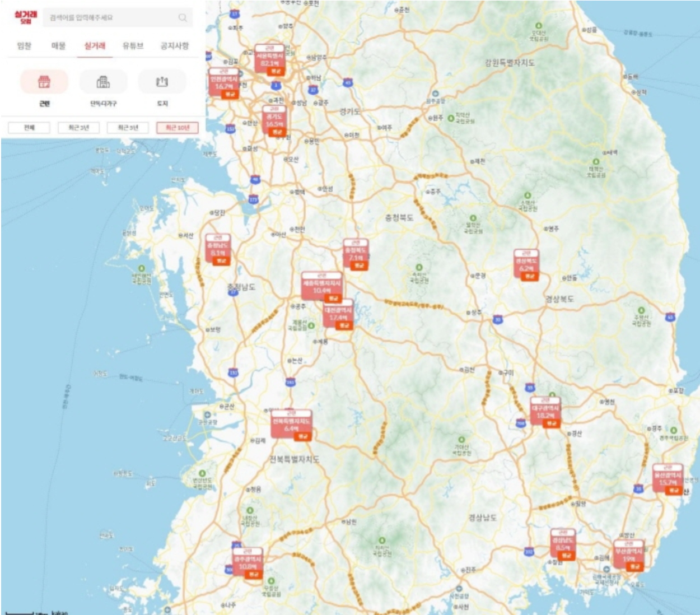Select the 최근 10년 period filter

[177, 128]
